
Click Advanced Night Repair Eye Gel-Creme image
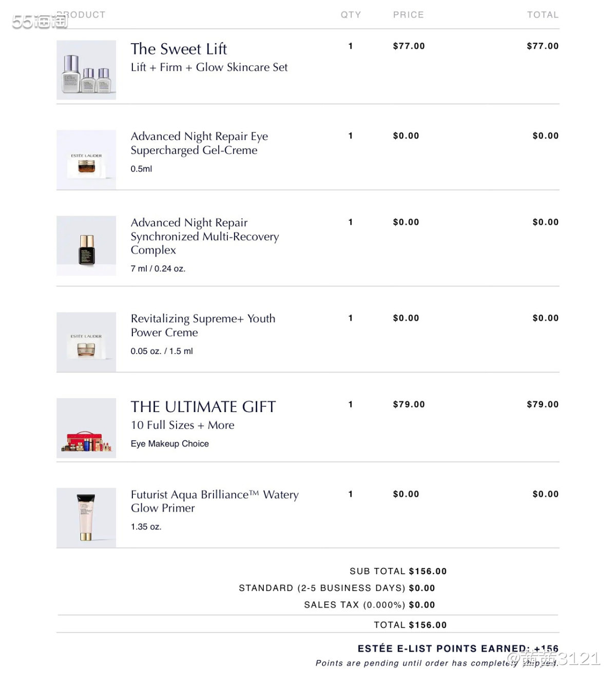[x=86, y=160]
